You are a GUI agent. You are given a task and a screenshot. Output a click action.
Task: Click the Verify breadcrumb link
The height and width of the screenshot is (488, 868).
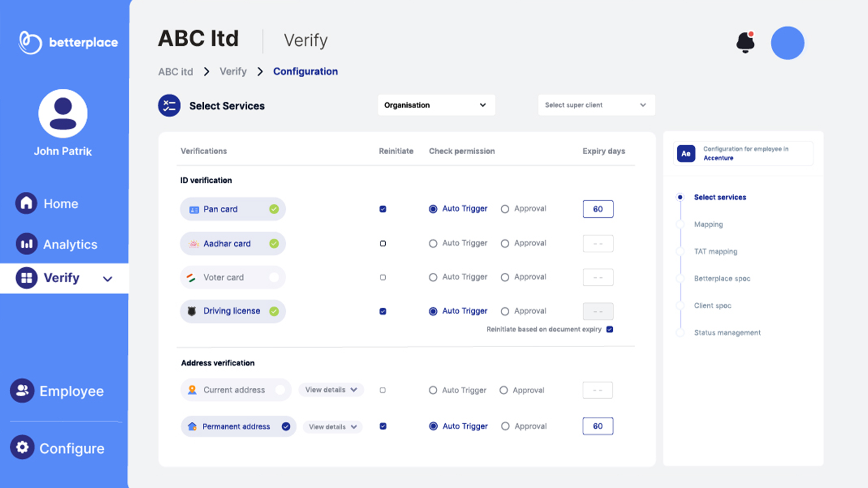click(233, 72)
